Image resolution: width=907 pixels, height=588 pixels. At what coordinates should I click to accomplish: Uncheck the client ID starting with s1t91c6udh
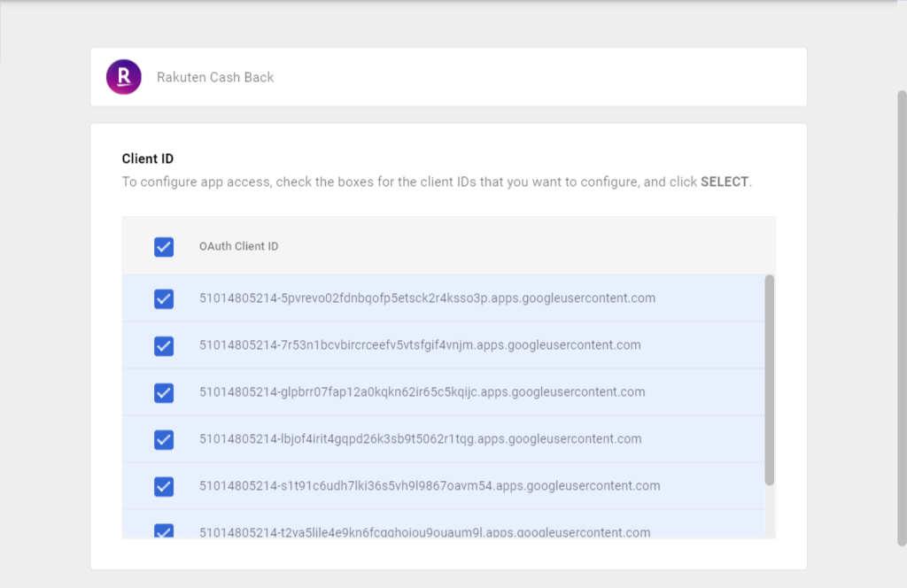click(x=164, y=486)
